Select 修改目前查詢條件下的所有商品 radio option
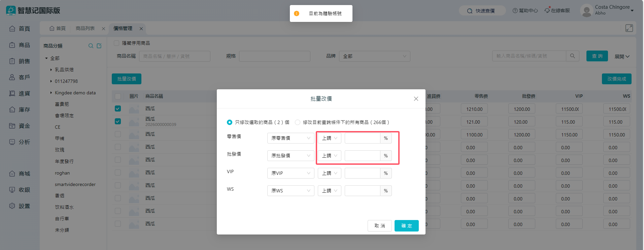The width and height of the screenshot is (644, 250). tap(298, 122)
